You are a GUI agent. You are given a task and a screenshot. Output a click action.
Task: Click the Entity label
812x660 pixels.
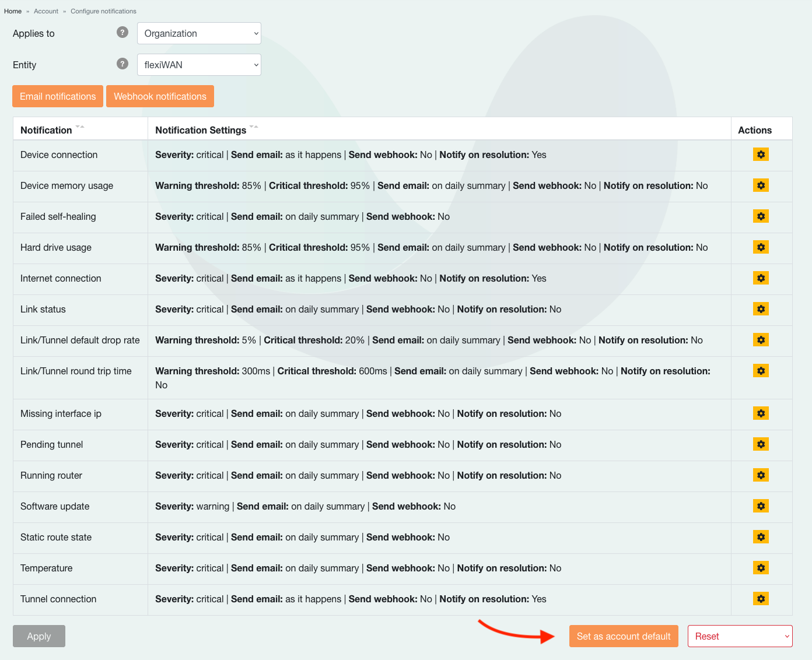point(24,65)
